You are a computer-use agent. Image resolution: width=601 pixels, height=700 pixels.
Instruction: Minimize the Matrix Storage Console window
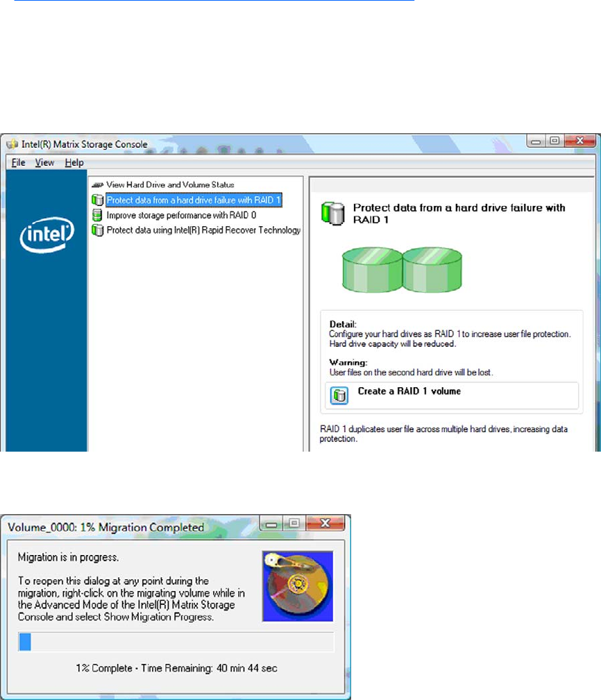click(x=536, y=141)
